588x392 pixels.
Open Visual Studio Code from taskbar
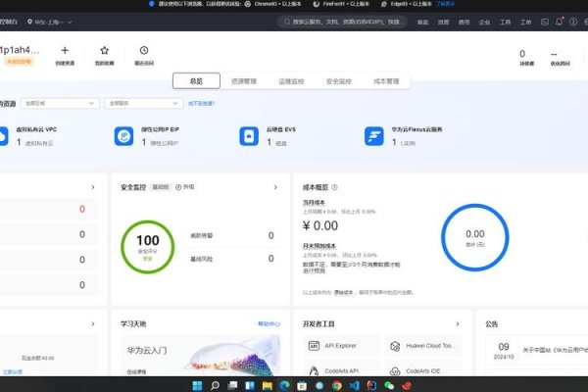tap(355, 385)
